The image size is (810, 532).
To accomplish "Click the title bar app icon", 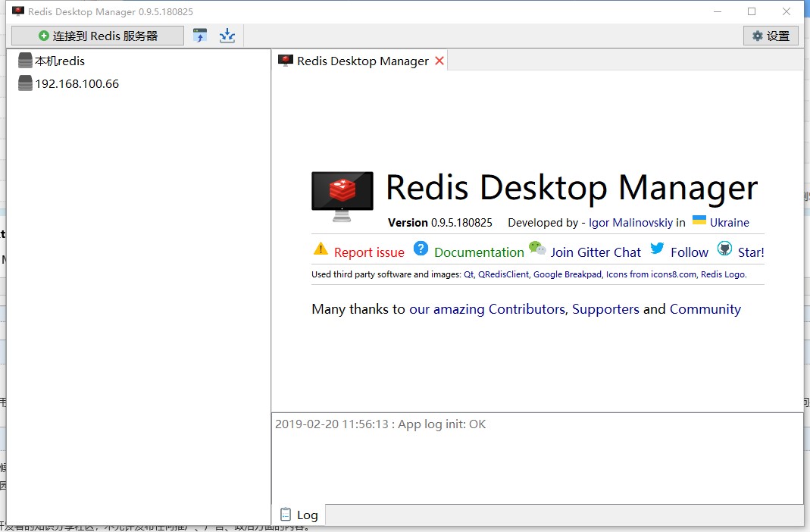I will (x=18, y=11).
